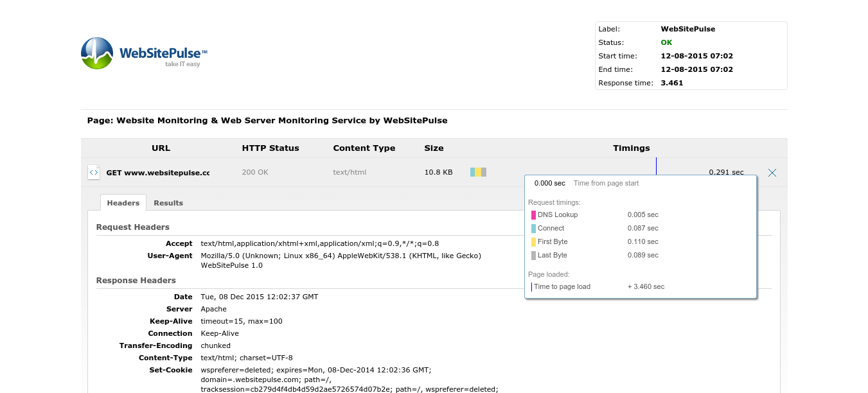The height and width of the screenshot is (393, 868).
Task: Click the User-Agent value starting with Mozilla/5.0
Action: click(341, 260)
